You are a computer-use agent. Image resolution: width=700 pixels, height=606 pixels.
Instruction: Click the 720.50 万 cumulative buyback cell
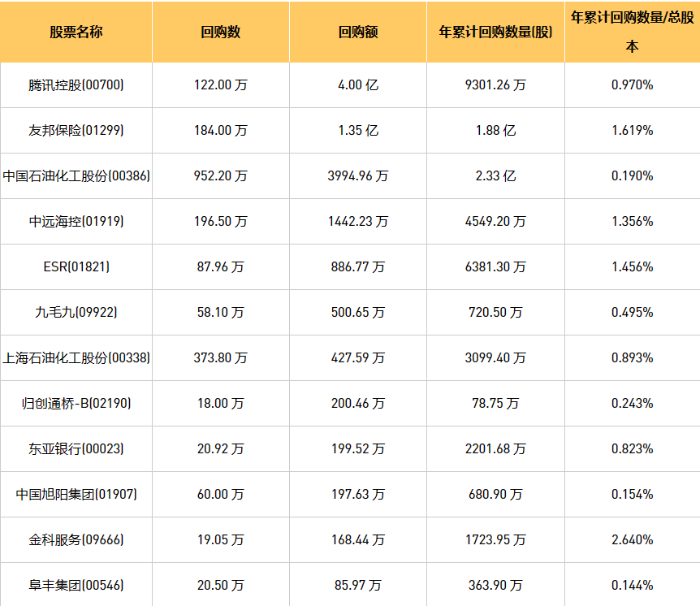[495, 313]
